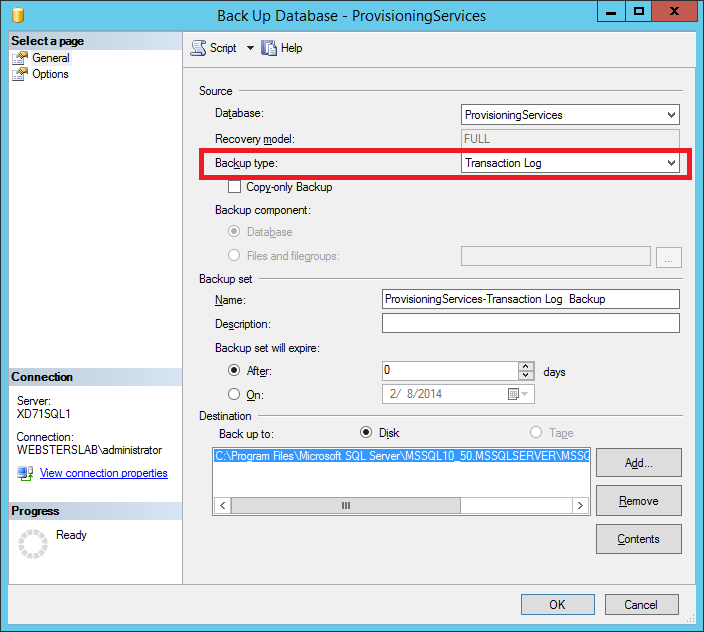Open the Script dropdown arrow
The height and width of the screenshot is (632, 704).
250,48
